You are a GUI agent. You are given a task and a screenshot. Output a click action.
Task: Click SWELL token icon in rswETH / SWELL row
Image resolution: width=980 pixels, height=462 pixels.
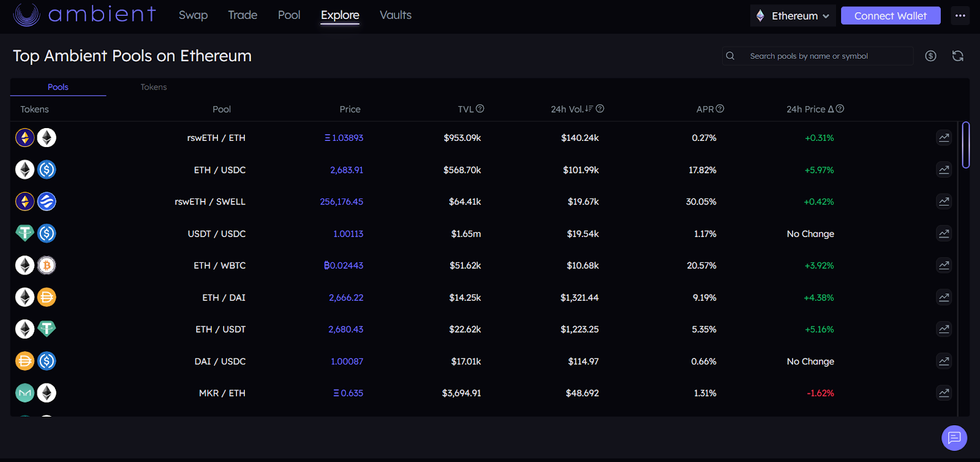(47, 202)
